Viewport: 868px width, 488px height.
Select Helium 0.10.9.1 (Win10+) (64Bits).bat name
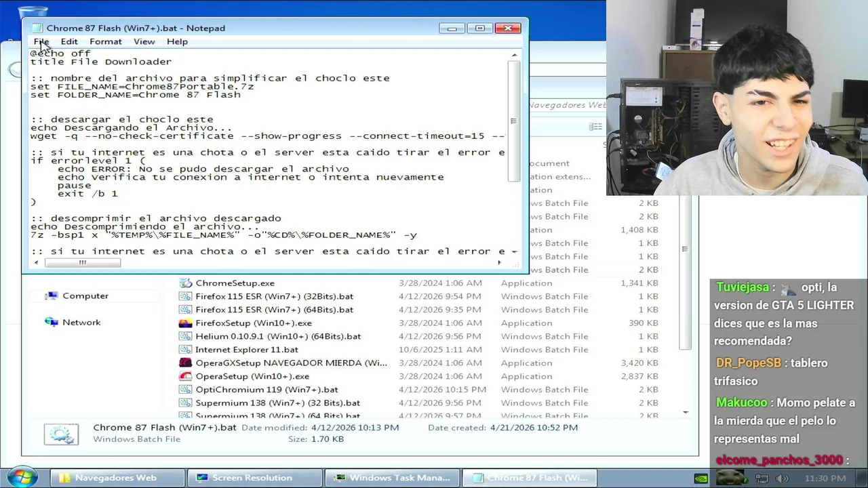(x=278, y=336)
